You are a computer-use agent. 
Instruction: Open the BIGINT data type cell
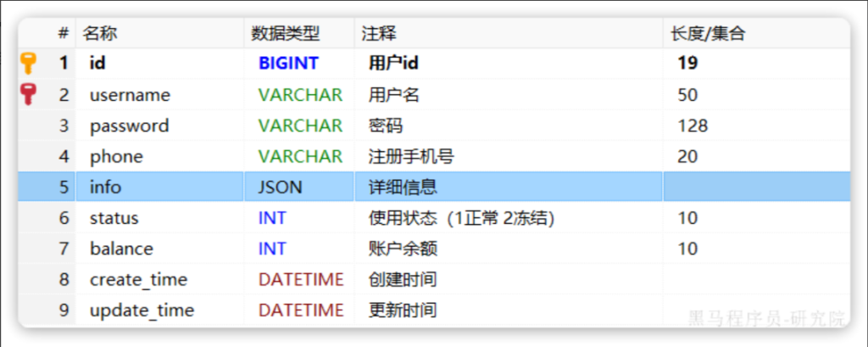(288, 63)
